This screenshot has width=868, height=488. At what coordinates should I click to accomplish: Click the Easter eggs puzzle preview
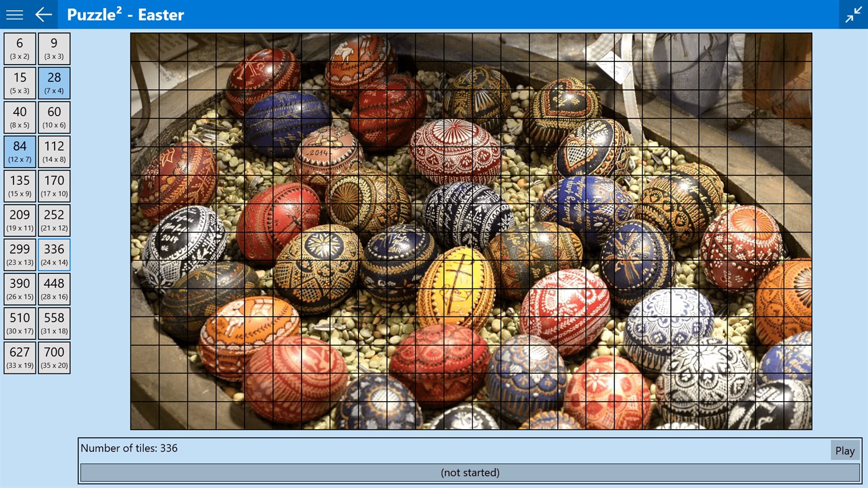(470, 231)
